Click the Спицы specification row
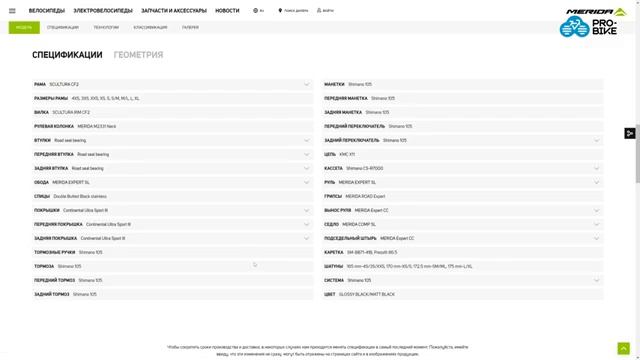The height and width of the screenshot is (360, 640). click(173, 196)
